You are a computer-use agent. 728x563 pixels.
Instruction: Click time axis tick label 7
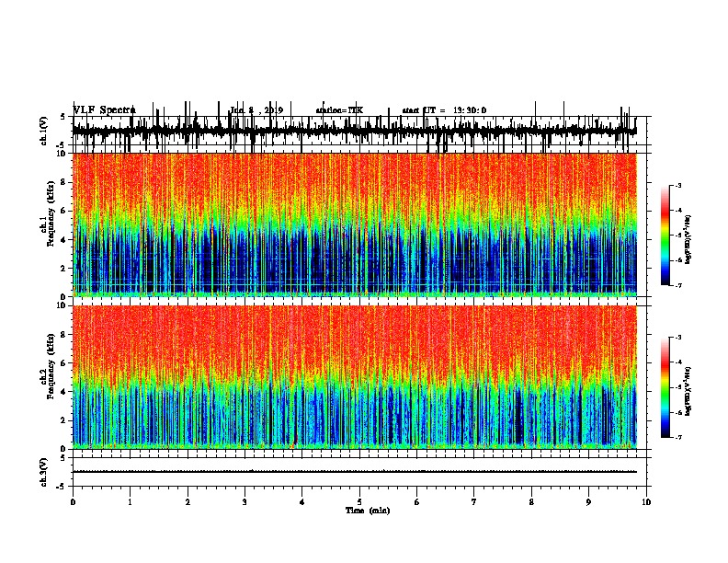pos(474,502)
